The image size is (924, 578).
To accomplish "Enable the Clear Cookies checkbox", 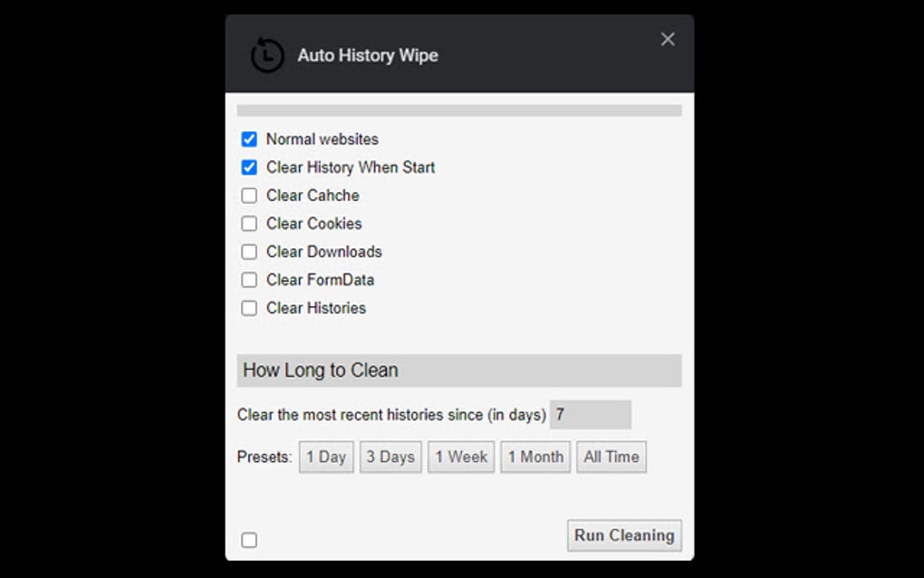I will click(249, 223).
